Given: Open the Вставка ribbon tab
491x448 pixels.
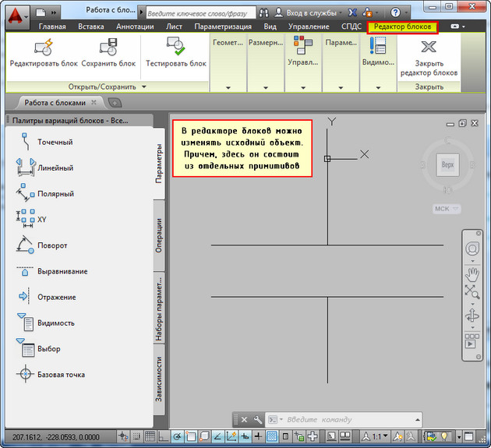Looking at the screenshot, I should coord(91,26).
